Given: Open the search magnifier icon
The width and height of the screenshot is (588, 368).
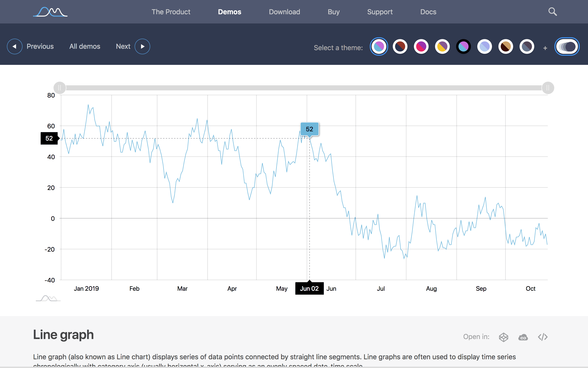Looking at the screenshot, I should (x=553, y=12).
